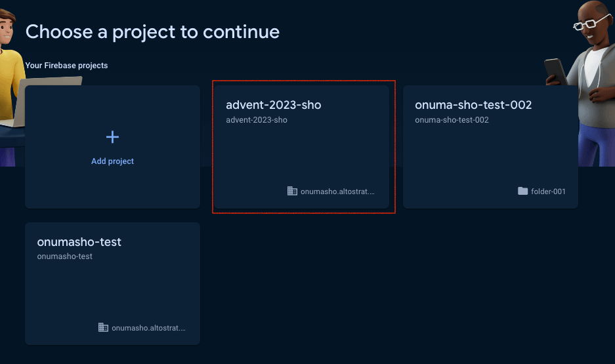Viewport: 615px width, 364px height.
Task: Open the onuma-sho-test-002 project card
Action: 490,147
